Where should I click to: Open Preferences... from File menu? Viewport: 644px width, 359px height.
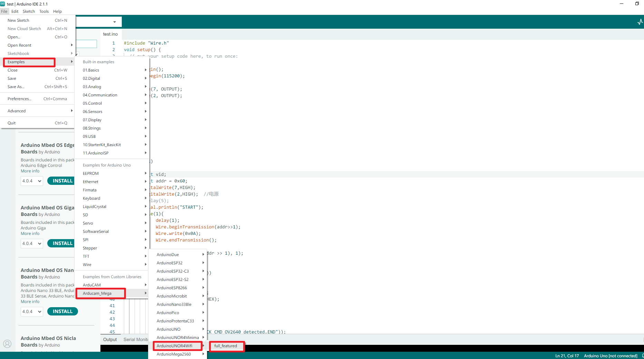(x=38, y=99)
